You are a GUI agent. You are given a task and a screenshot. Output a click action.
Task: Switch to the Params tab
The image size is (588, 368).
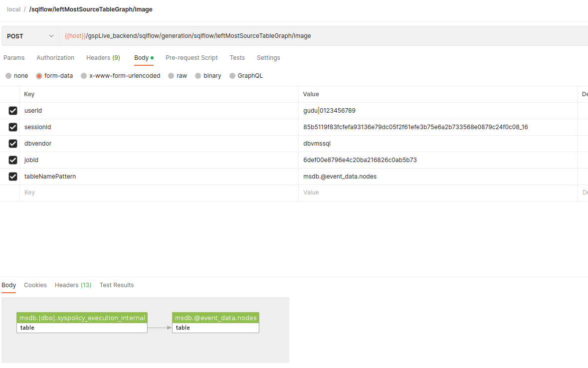click(x=14, y=58)
